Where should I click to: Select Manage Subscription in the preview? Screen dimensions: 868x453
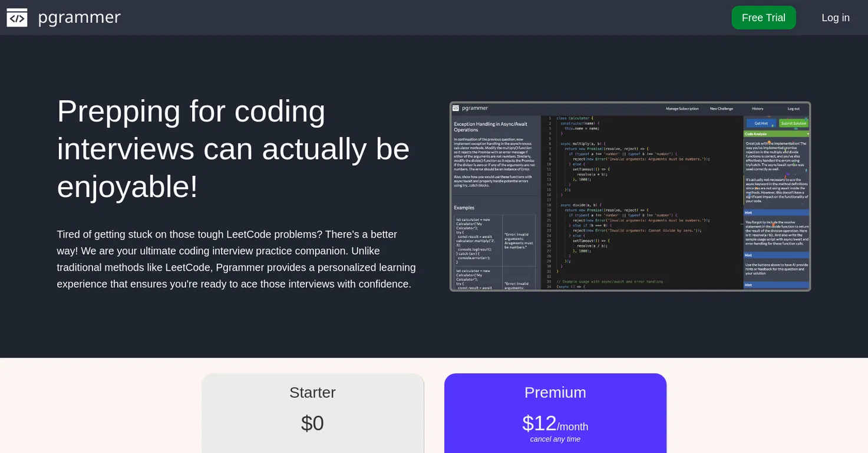click(x=682, y=109)
